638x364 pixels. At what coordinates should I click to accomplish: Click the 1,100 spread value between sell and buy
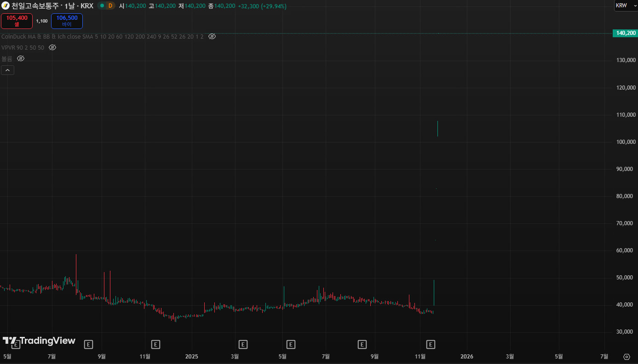pos(42,21)
